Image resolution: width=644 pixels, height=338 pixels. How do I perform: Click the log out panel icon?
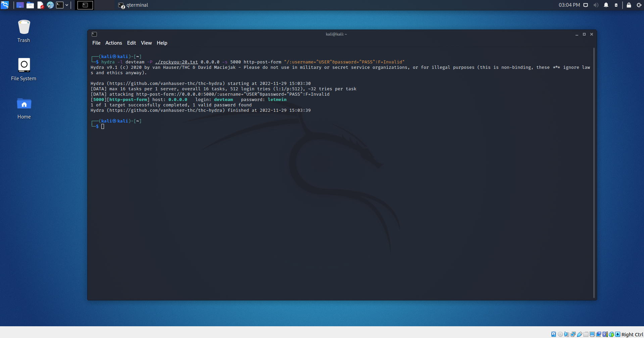coord(639,5)
